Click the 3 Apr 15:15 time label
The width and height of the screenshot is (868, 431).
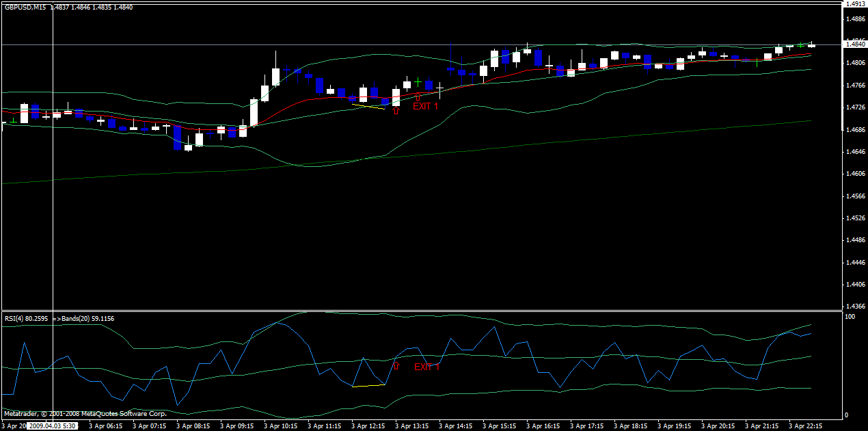[x=500, y=426]
